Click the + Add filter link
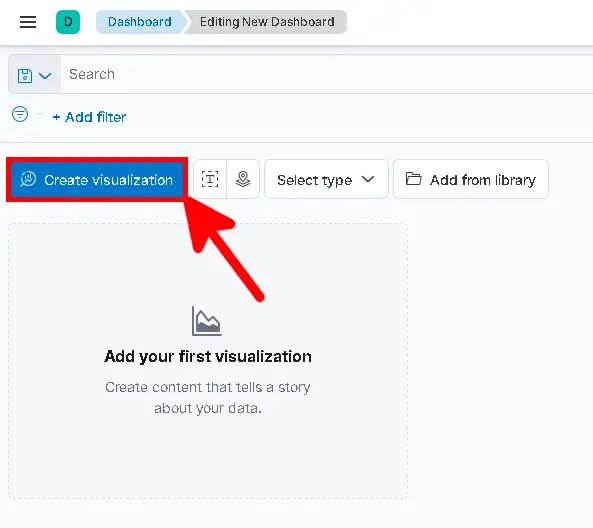593x528 pixels. coord(89,117)
